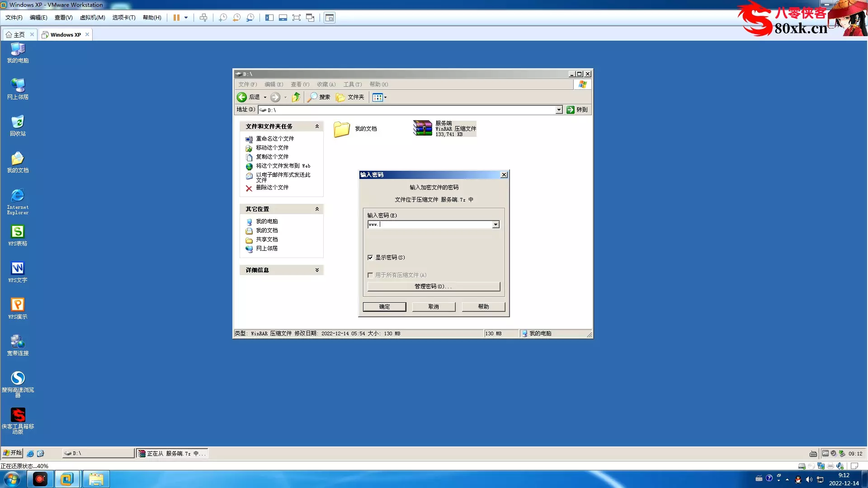Click the 确定 button in password dialog
The height and width of the screenshot is (488, 868).
point(384,307)
